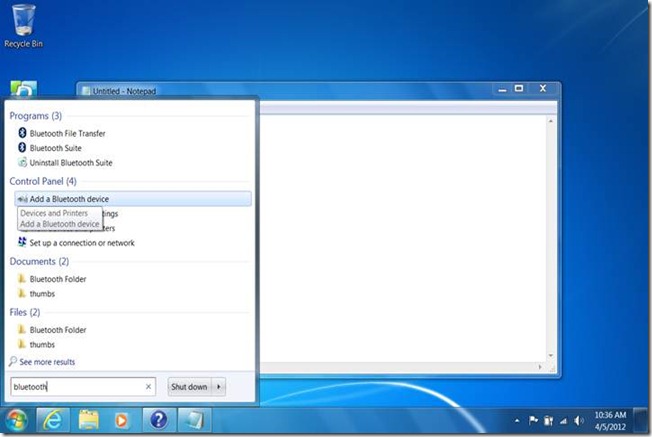
Task: Click the Shut down button
Action: pos(188,387)
